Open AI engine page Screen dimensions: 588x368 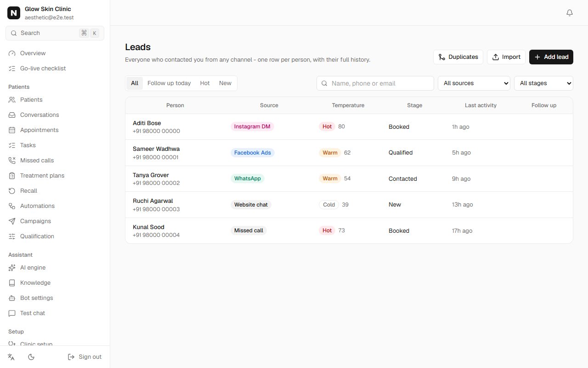pos(55,268)
